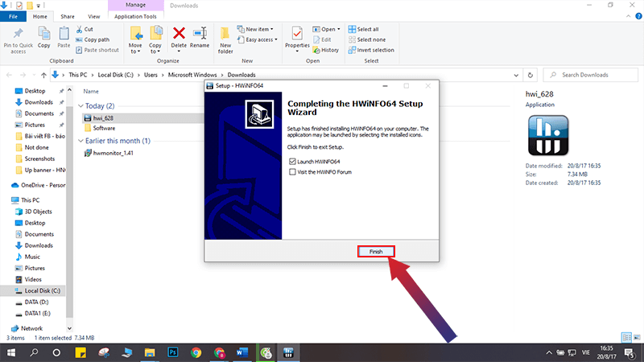This screenshot has height=362, width=644.
Task: Click the navigation Back arrow
Action: click(x=10, y=75)
